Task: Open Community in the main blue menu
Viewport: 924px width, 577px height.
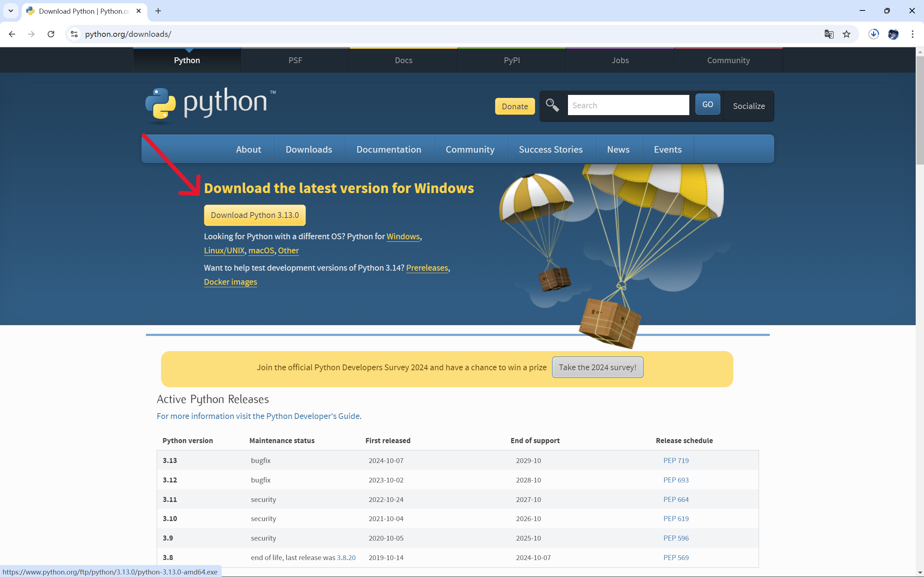Action: 470,149
